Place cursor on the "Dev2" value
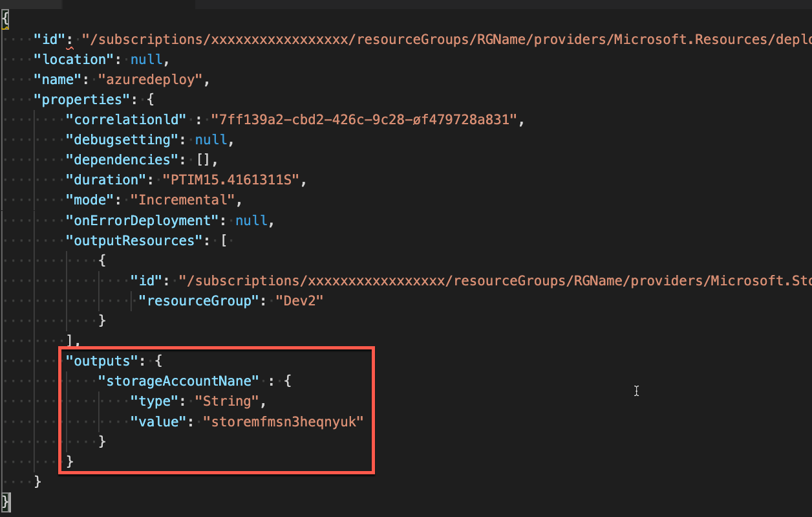Viewport: 812px width, 517px height. coord(299,301)
